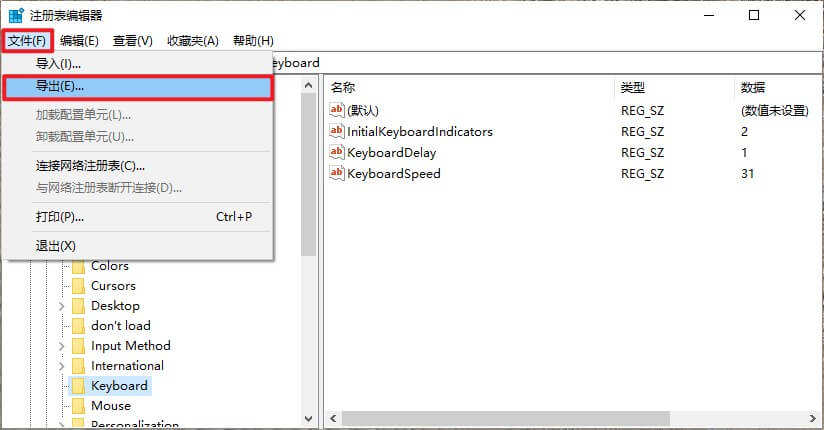Sort values by the 名称 column header
This screenshot has width=824, height=430.
click(x=343, y=88)
